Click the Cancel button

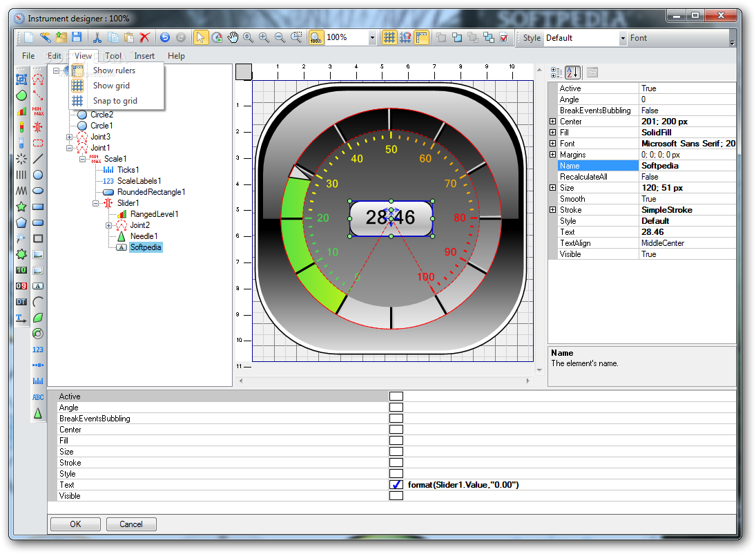[x=131, y=524]
